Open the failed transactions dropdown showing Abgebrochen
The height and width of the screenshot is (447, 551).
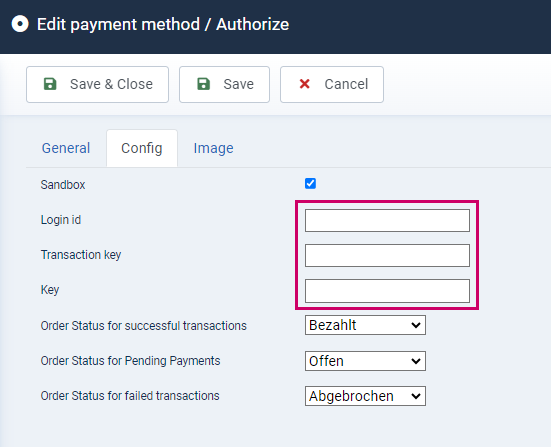(365, 396)
